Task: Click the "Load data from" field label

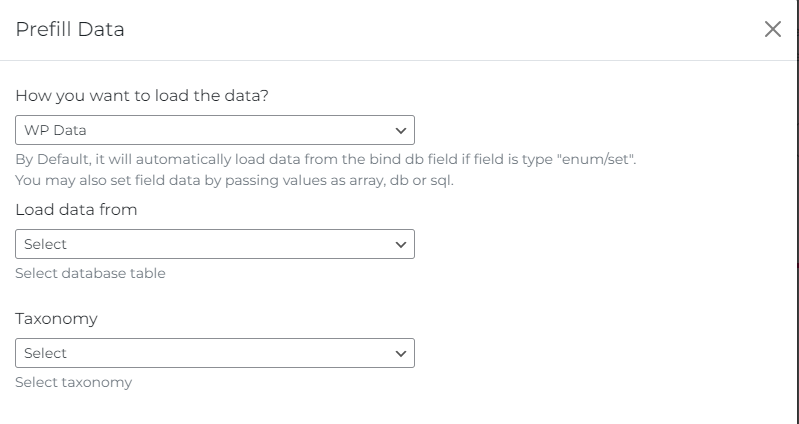Action: (x=76, y=210)
